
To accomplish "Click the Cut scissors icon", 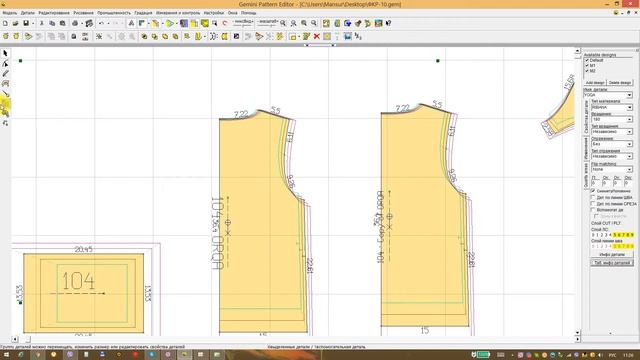I will tap(41, 24).
